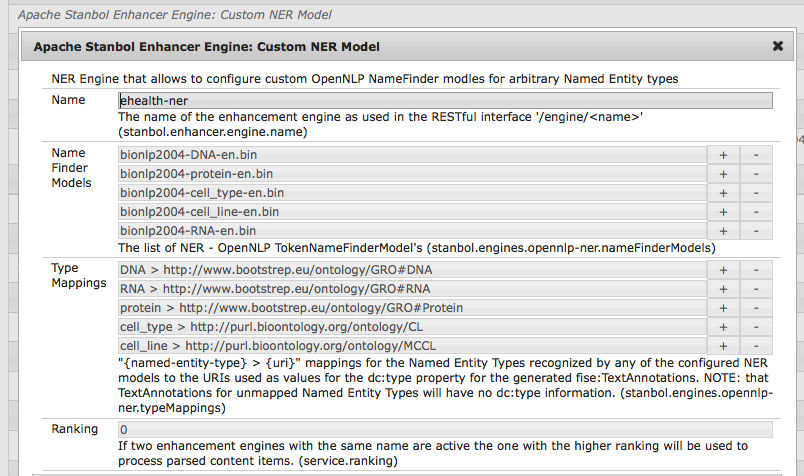Viewport: 804px width, 476px height.
Task: Click the cell_line MCCL mapping field
Action: click(411, 346)
